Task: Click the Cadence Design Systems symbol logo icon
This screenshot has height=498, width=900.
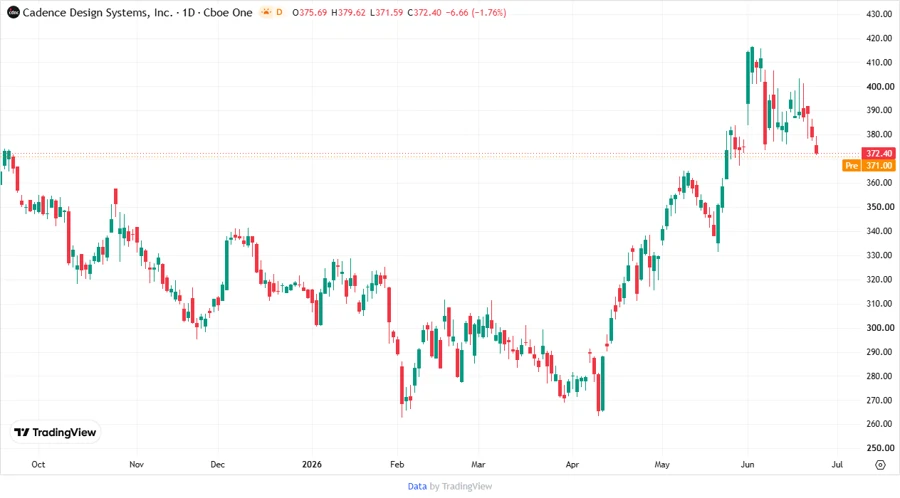Action: [13, 12]
